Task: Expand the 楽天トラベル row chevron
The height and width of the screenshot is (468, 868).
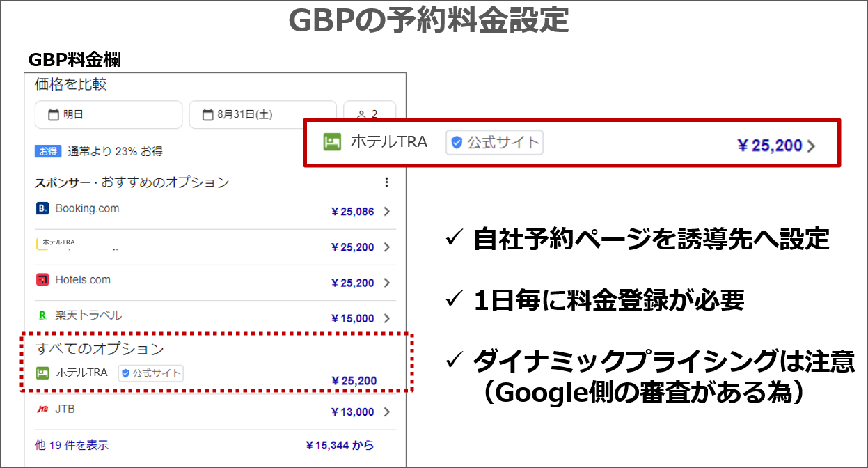Action: point(387,318)
